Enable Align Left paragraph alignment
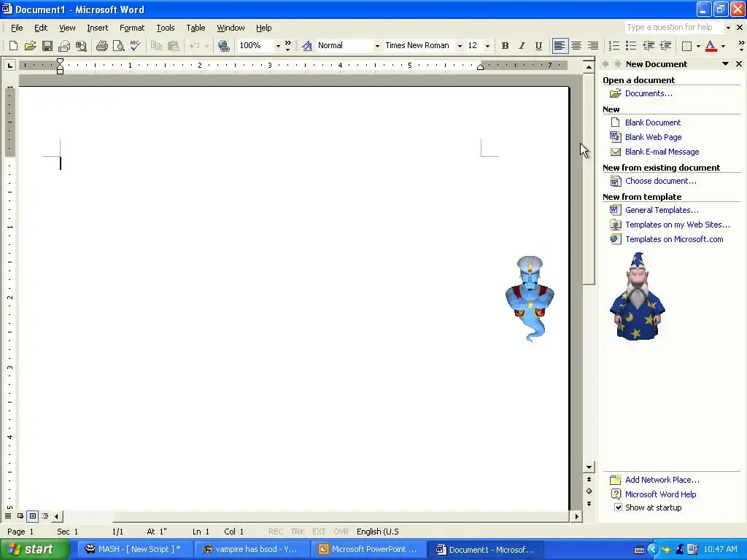Screen dimensions: 747x560 (x=560, y=46)
